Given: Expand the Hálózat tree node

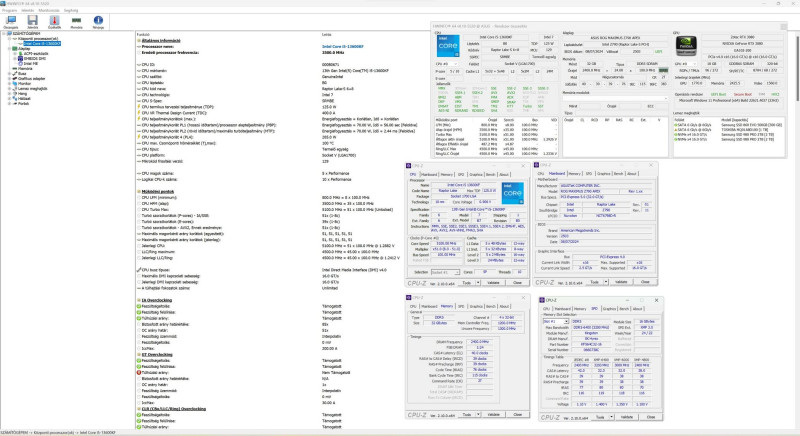Looking at the screenshot, I should tap(9, 98).
